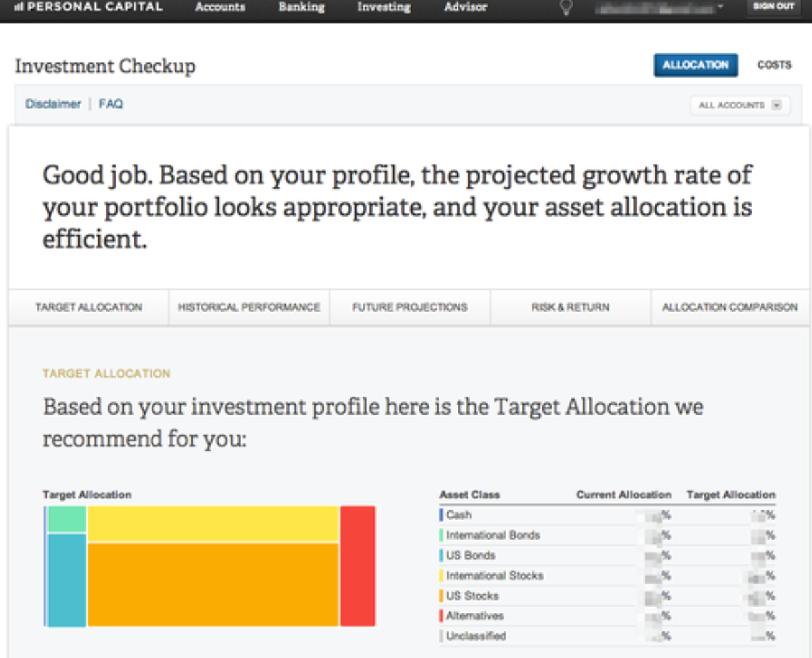812x658 pixels.
Task: Open the Investing menu
Action: click(x=383, y=7)
